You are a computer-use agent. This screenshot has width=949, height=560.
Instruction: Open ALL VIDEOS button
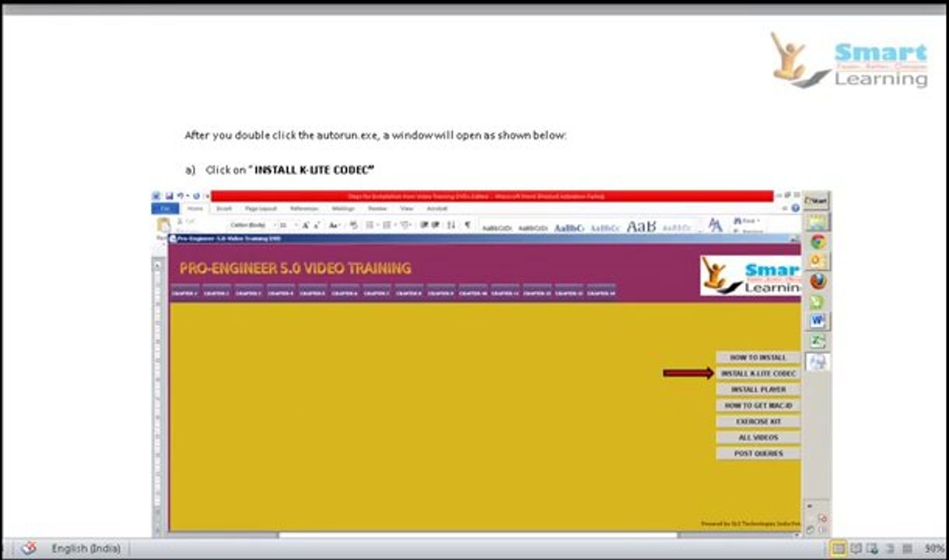(758, 437)
